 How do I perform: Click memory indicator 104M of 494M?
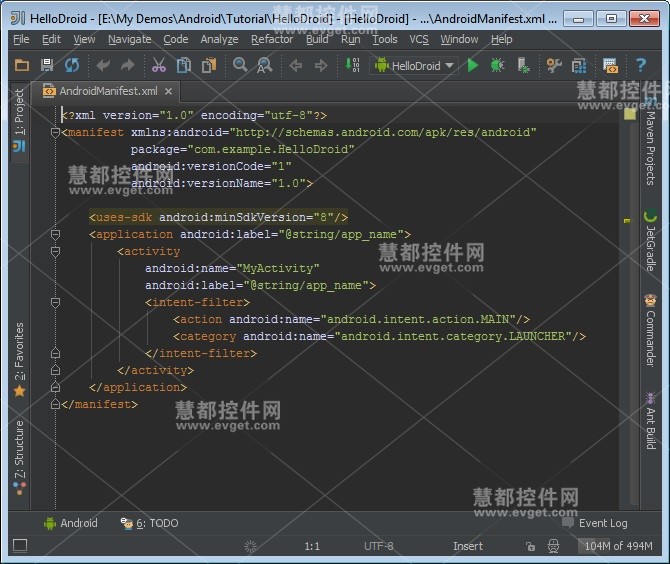tap(618, 546)
